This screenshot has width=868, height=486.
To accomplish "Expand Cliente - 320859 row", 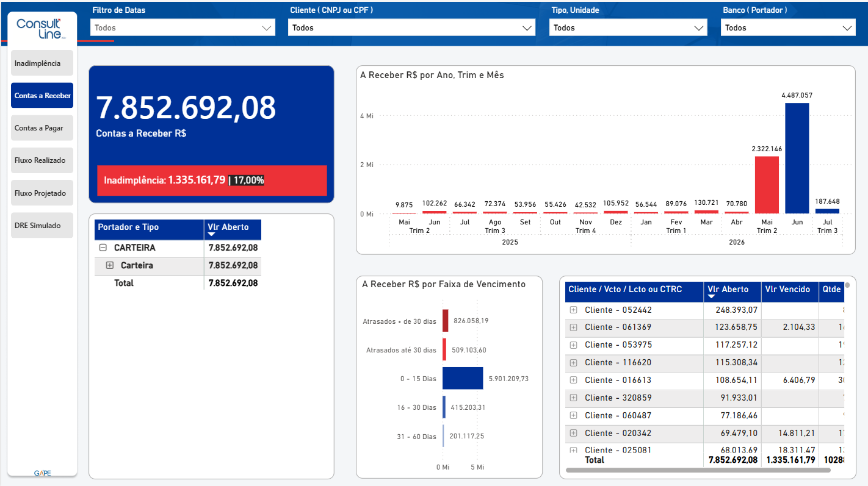I will pos(573,398).
